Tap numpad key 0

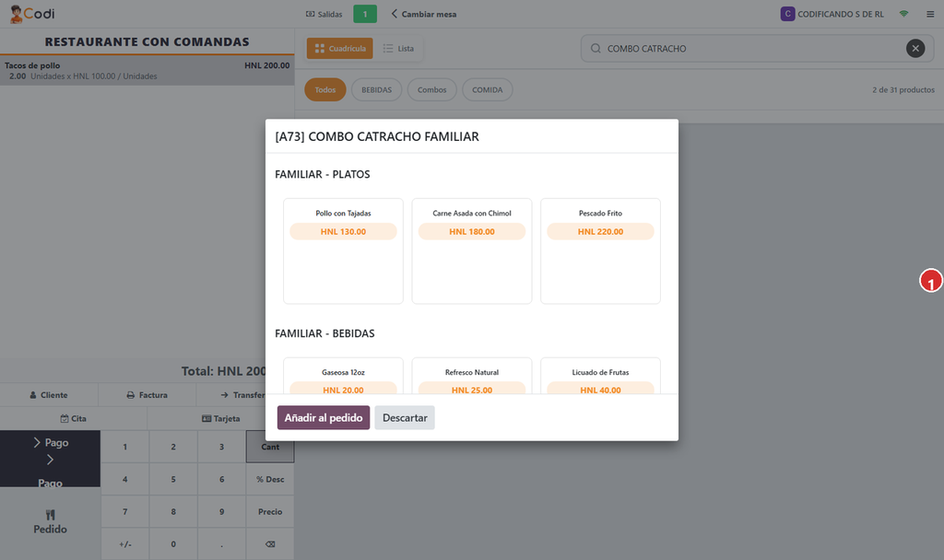pyautogui.click(x=173, y=544)
